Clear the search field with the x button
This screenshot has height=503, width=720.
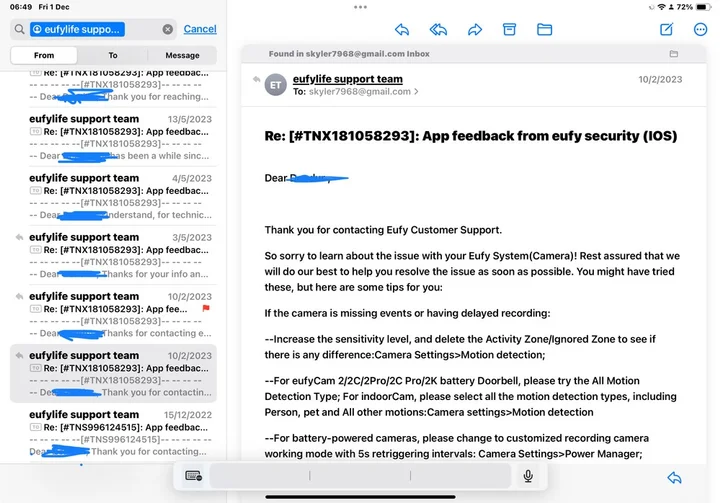[168, 29]
